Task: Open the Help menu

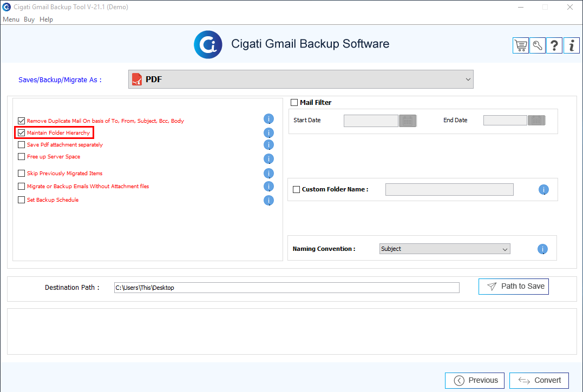Action: pos(46,19)
